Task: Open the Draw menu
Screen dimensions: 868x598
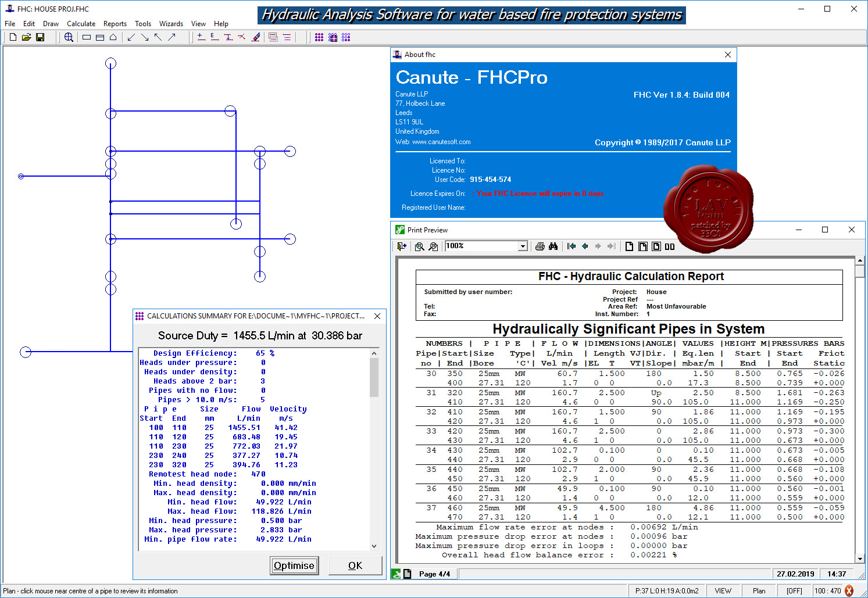Action: tap(51, 24)
